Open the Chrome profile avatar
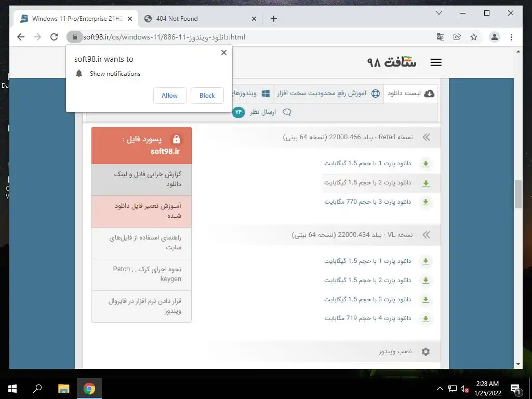This screenshot has width=532, height=399. [x=495, y=37]
